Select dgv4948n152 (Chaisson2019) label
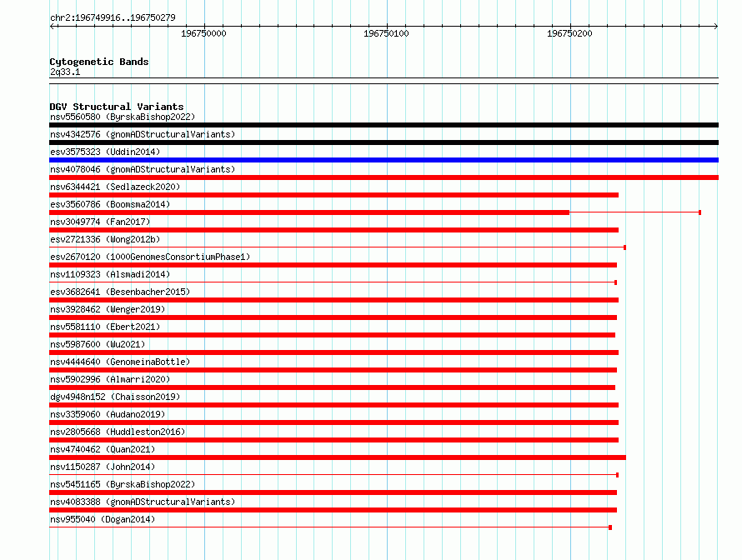742x560 pixels. click(115, 397)
